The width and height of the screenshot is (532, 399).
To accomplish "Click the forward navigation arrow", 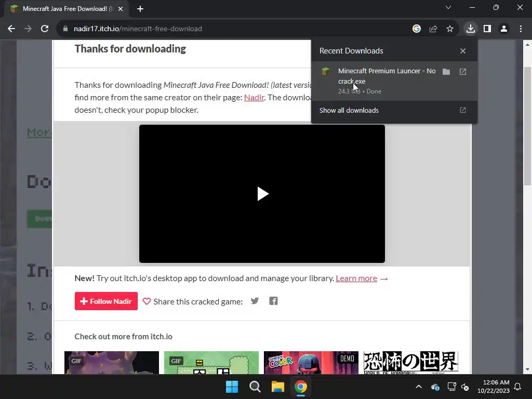I will pos(28,29).
